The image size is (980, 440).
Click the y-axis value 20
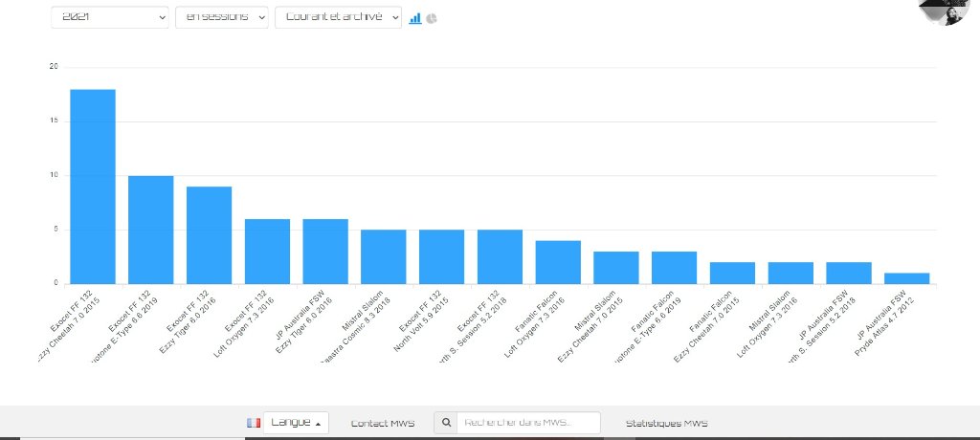(x=54, y=67)
